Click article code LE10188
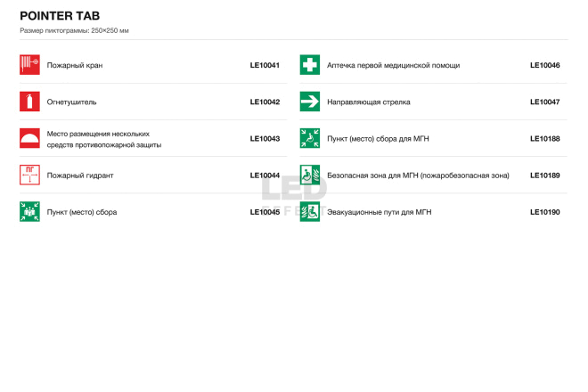This screenshot has height=392, width=588. click(x=545, y=139)
